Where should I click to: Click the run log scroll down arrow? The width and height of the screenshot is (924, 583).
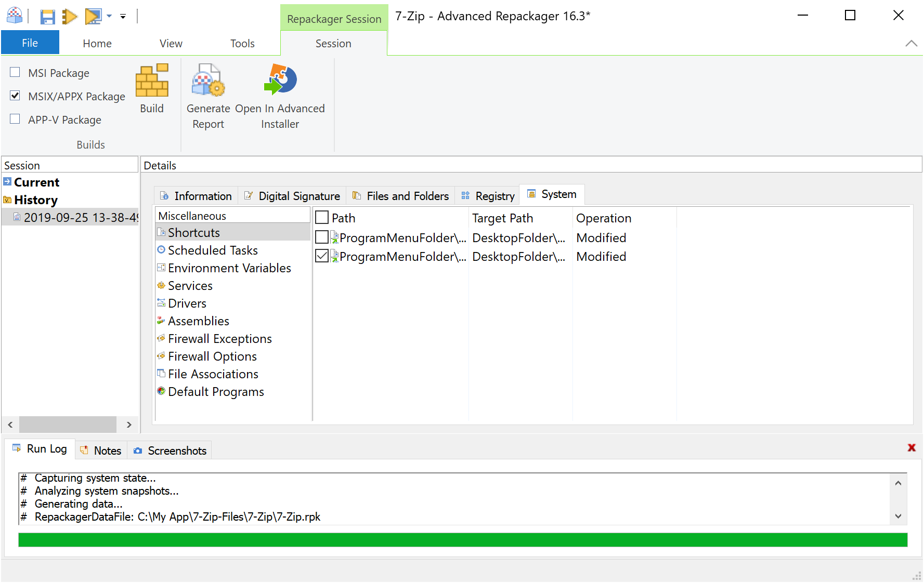click(x=898, y=516)
